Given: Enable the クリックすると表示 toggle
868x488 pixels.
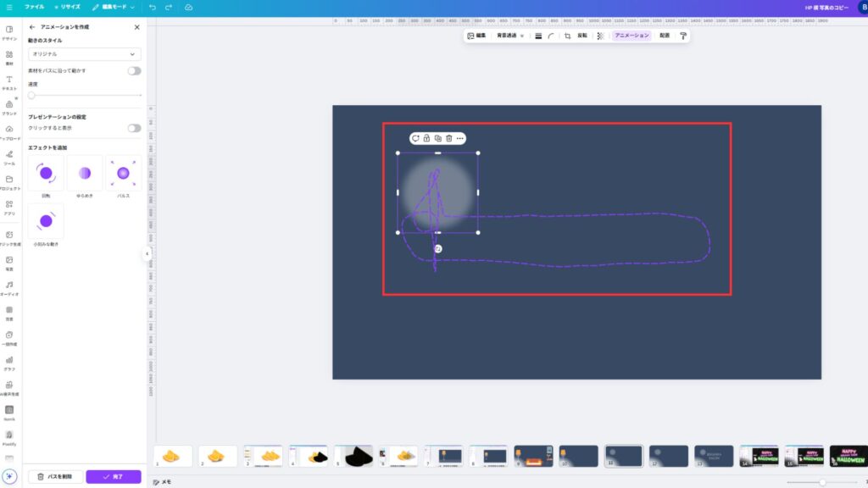Looking at the screenshot, I should point(134,128).
